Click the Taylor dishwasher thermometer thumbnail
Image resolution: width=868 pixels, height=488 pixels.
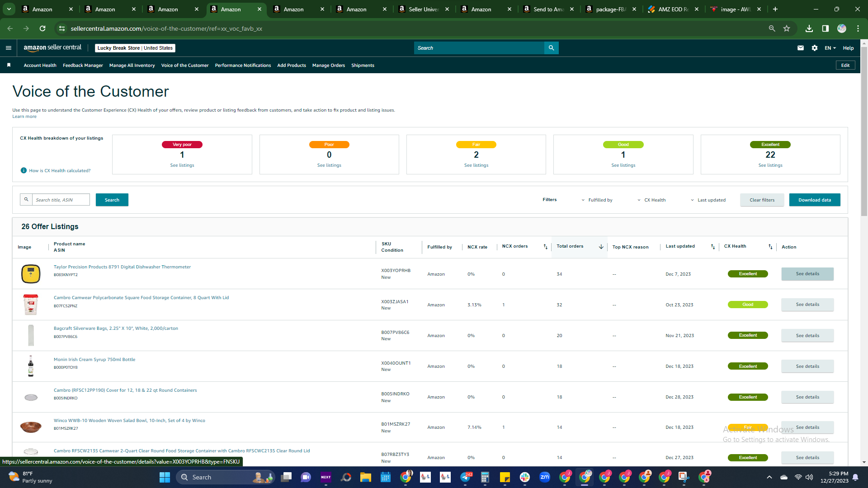(x=31, y=274)
